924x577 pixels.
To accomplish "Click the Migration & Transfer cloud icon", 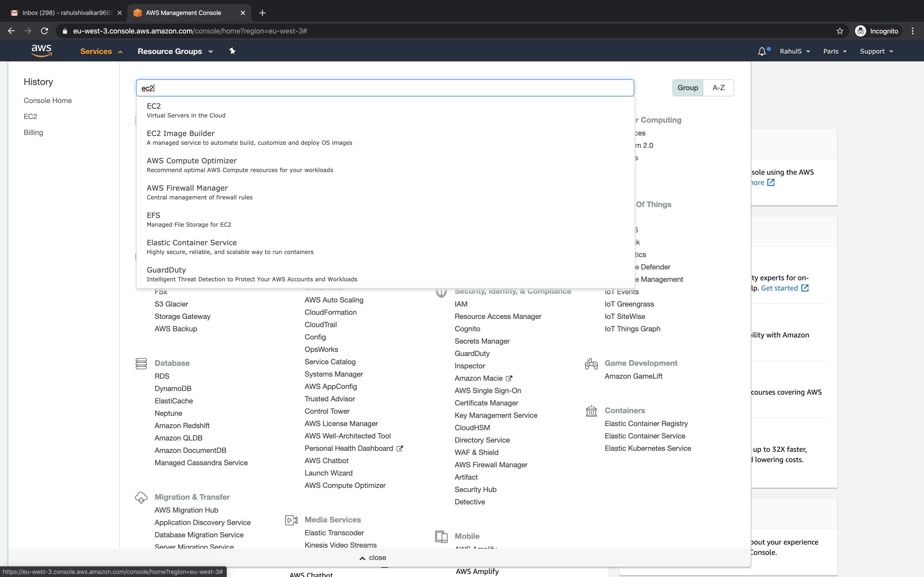I will click(x=142, y=497).
